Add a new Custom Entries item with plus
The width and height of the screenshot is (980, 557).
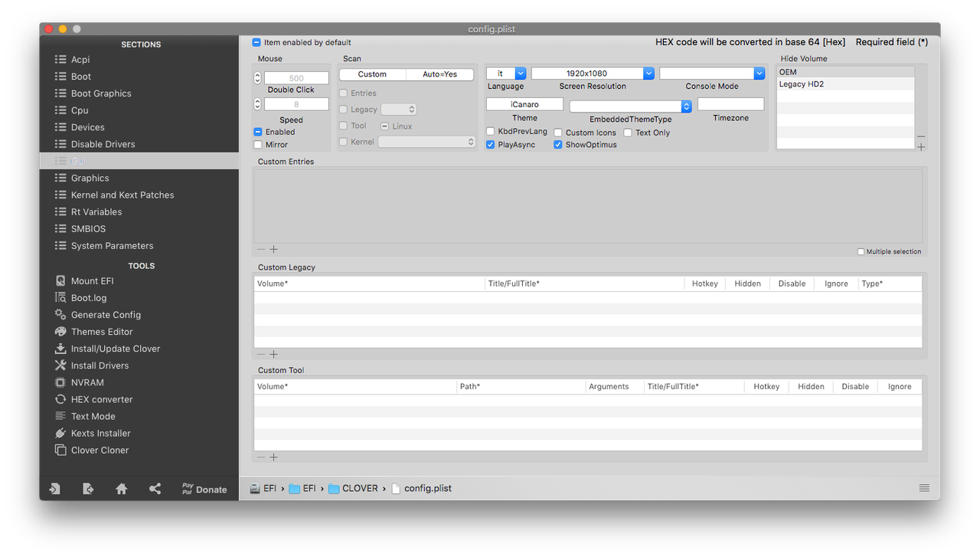tap(273, 249)
